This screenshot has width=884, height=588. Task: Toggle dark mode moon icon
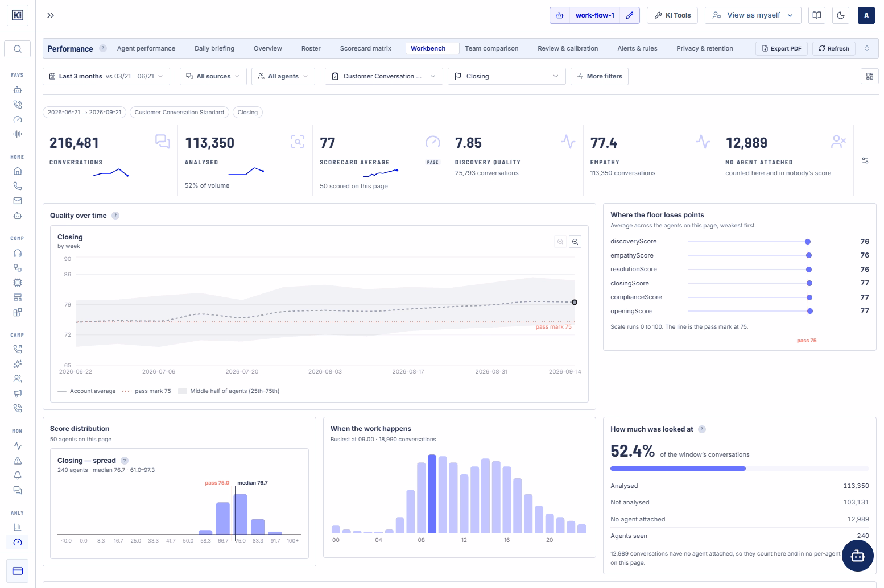(841, 15)
